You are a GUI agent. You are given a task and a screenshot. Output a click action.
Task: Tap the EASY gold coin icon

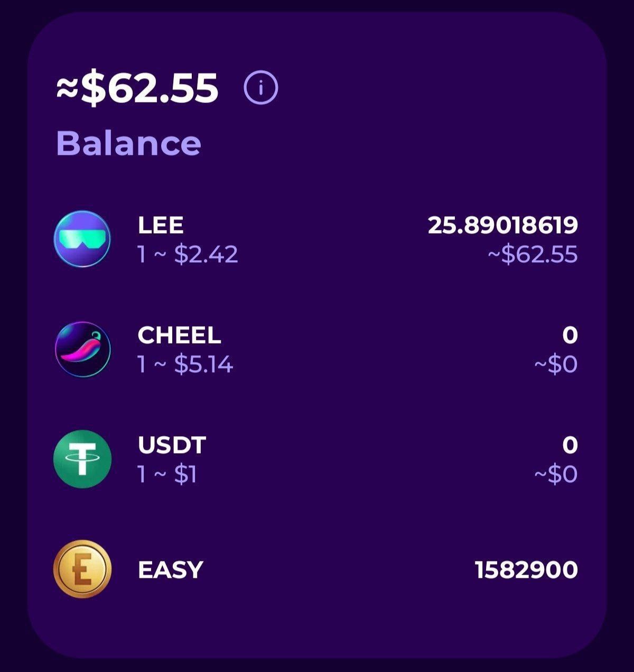[x=83, y=569]
